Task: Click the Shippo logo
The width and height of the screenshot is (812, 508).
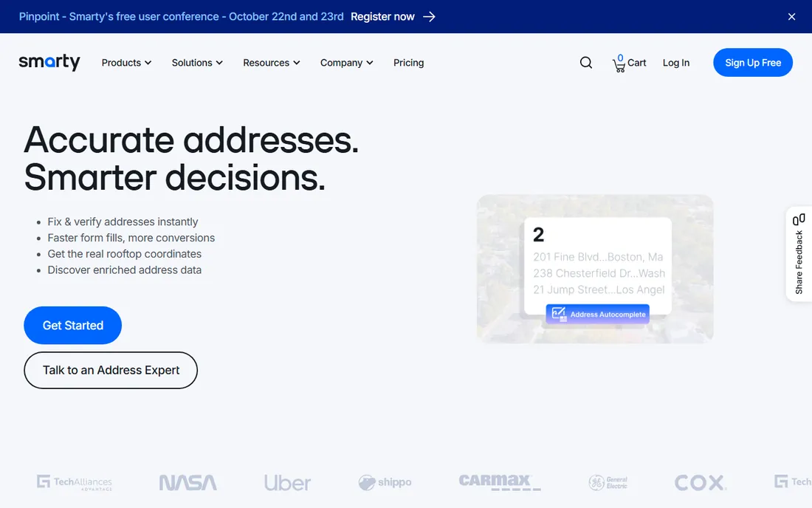Action: (385, 483)
